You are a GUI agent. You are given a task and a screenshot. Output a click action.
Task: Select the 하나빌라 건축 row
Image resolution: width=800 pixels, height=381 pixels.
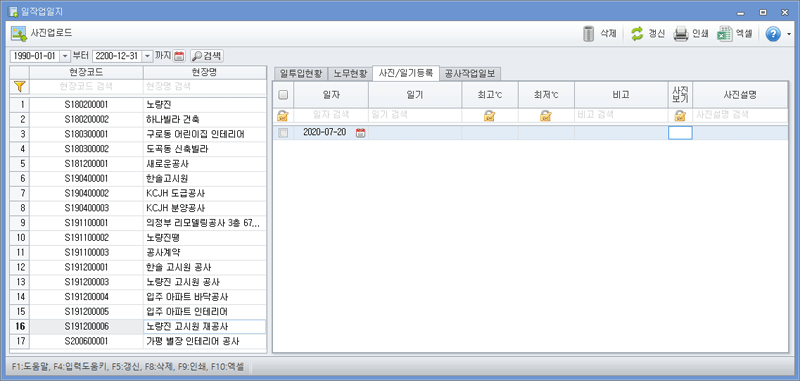click(138, 119)
